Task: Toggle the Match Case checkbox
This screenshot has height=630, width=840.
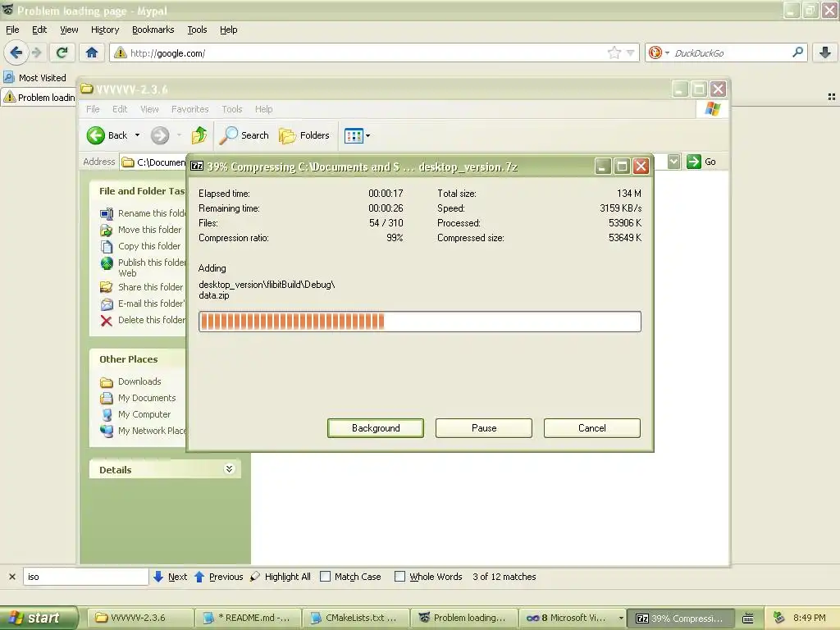Action: click(x=325, y=577)
